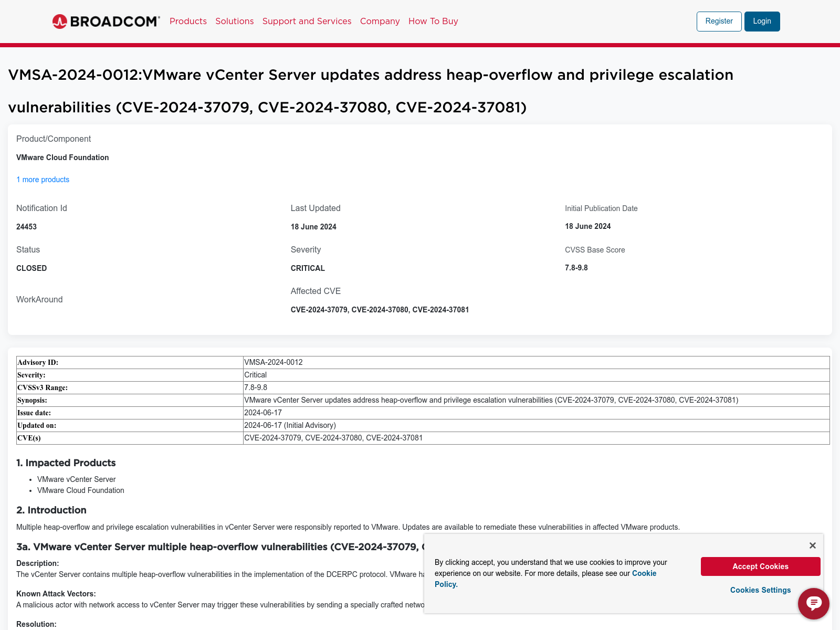Select the CRITICAL severity value
840x630 pixels.
click(x=308, y=268)
